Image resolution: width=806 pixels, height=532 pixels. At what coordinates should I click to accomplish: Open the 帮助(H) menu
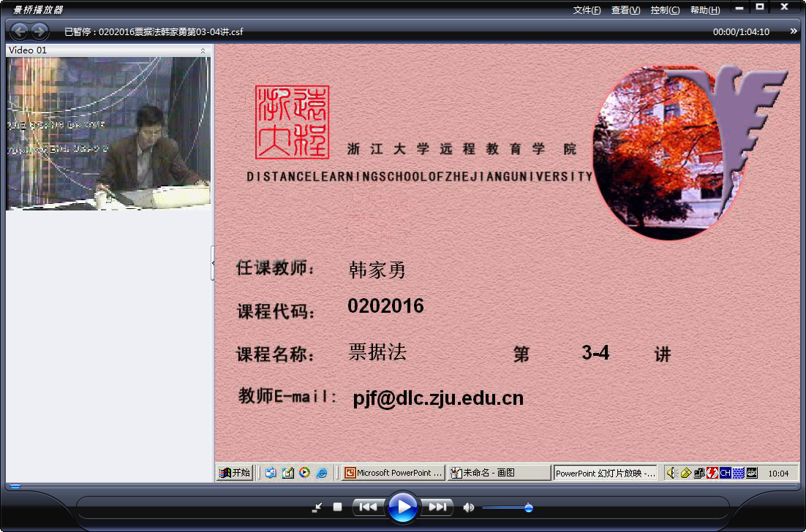[x=705, y=10]
